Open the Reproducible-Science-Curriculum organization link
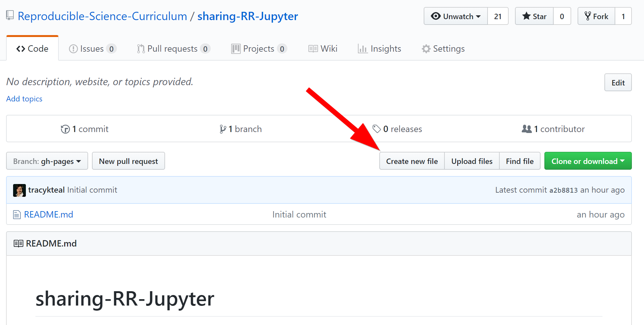644x325 pixels. tap(102, 16)
